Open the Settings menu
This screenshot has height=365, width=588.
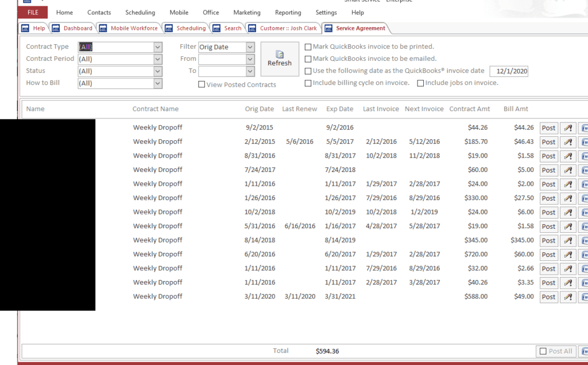click(x=326, y=13)
